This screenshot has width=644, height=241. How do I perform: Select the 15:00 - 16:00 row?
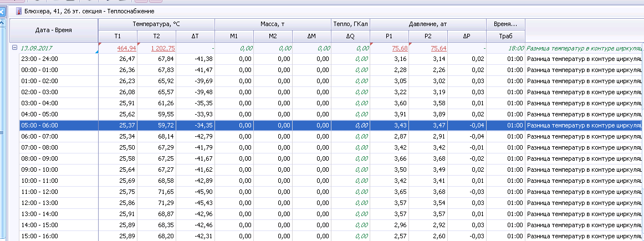[331, 236]
